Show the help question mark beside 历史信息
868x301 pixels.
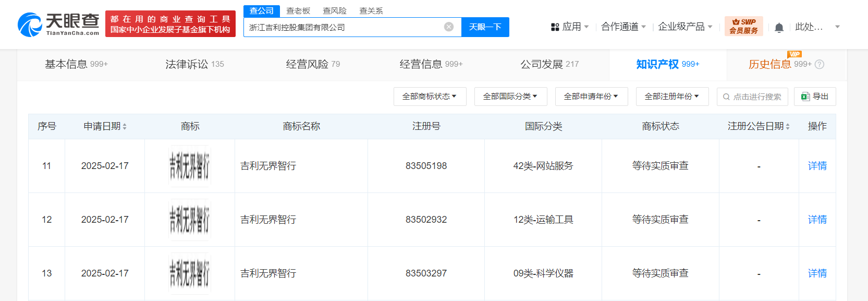[819, 65]
